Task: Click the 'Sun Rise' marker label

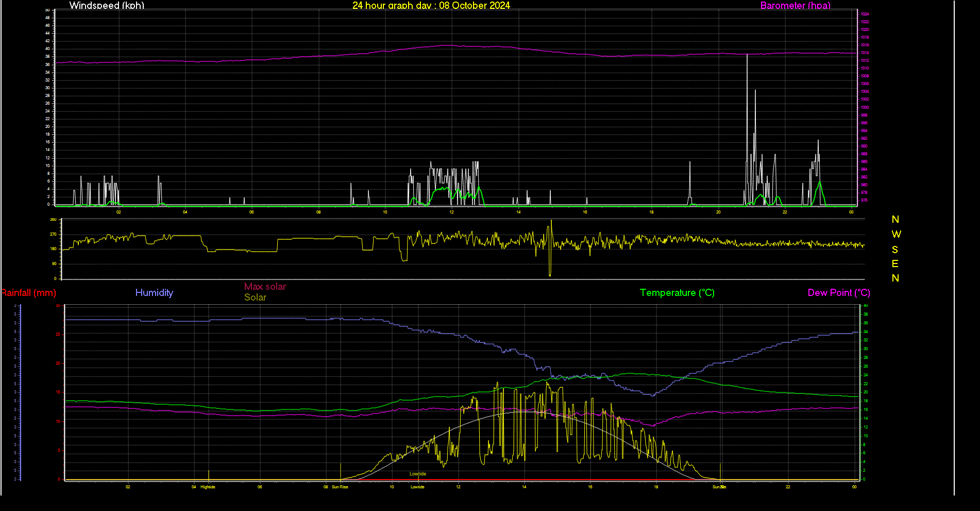Action: click(340, 487)
